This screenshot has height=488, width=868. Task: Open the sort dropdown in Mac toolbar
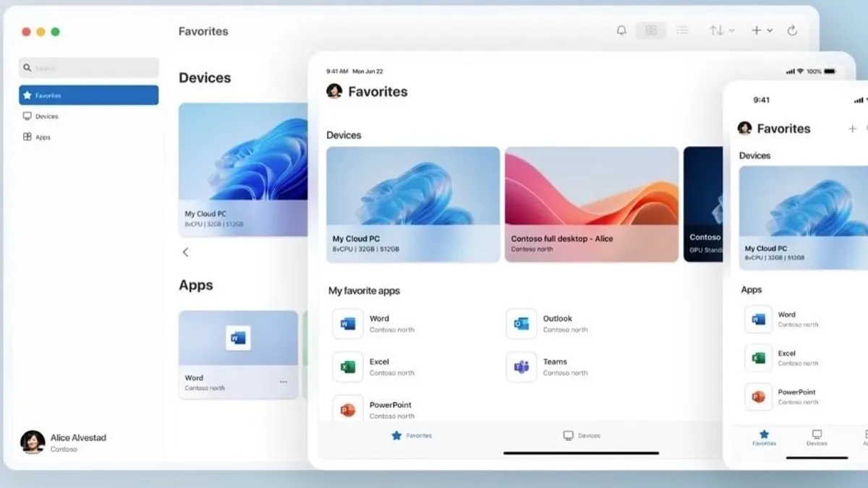click(721, 30)
